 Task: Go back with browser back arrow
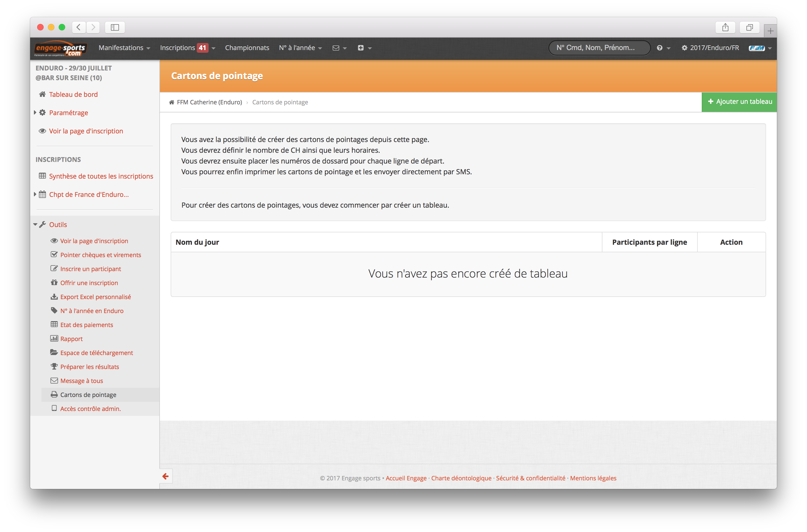tap(79, 27)
